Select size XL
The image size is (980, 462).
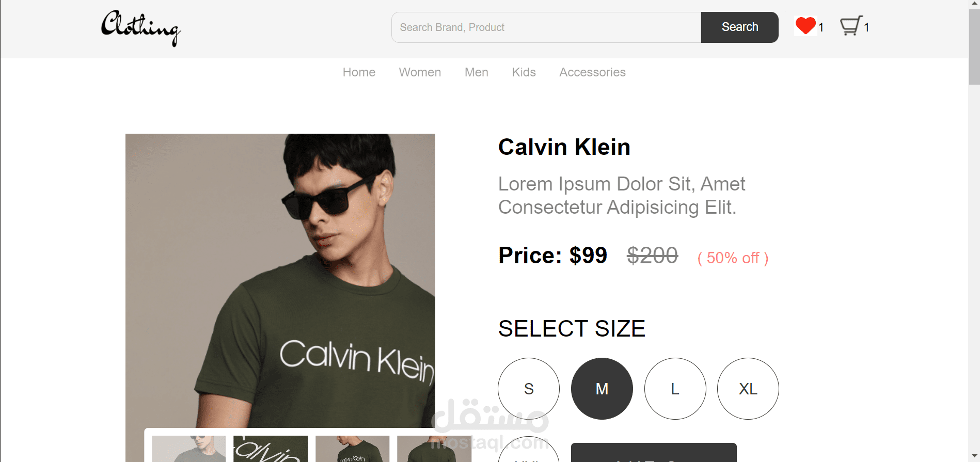pyautogui.click(x=748, y=389)
